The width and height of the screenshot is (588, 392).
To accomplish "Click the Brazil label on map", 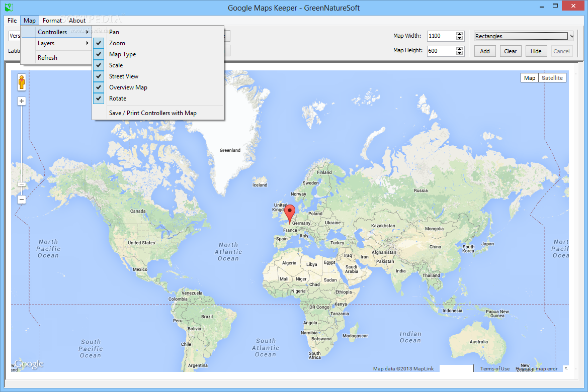I will [x=207, y=317].
